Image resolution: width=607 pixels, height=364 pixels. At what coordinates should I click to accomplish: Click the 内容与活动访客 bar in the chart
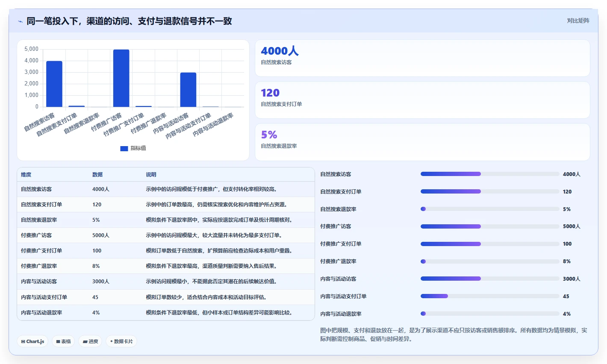[x=188, y=90]
